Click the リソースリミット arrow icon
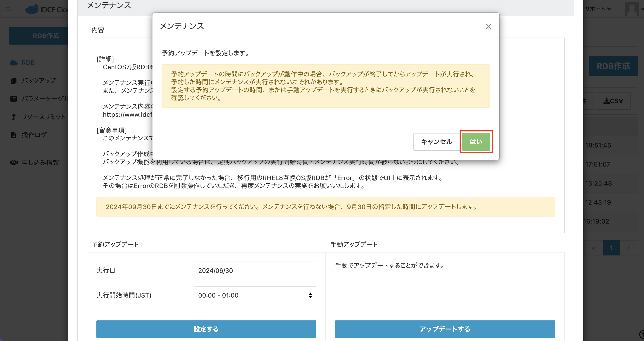Viewport: 644px width, 341px height. [14, 117]
